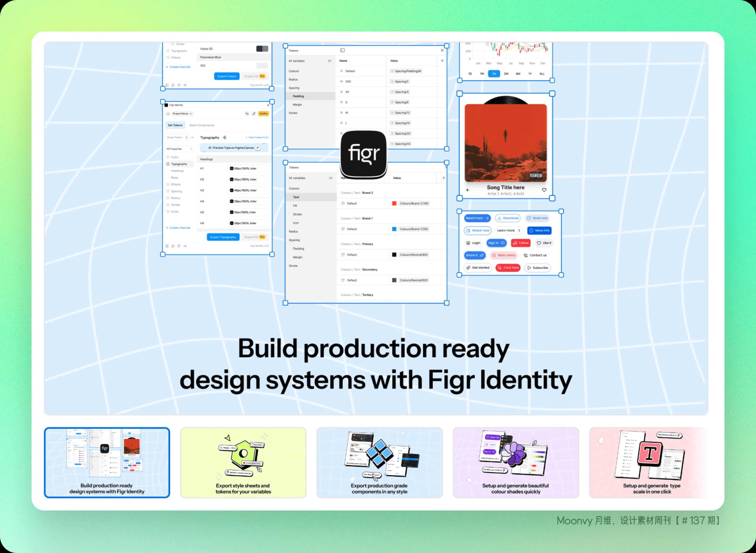Click the blue Colours/Brand 1/300 swatch
Viewport: 756px width, 553px height.
pos(394,229)
